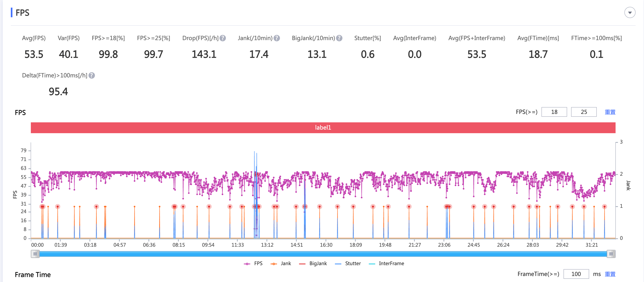644x282 pixels.
Task: Click the blue time range slider track
Action: coord(323,254)
